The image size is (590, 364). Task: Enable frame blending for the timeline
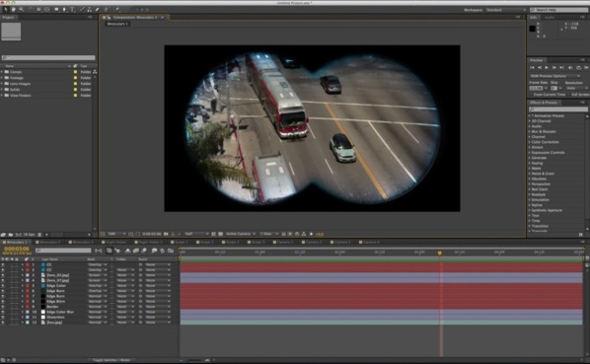[136, 251]
